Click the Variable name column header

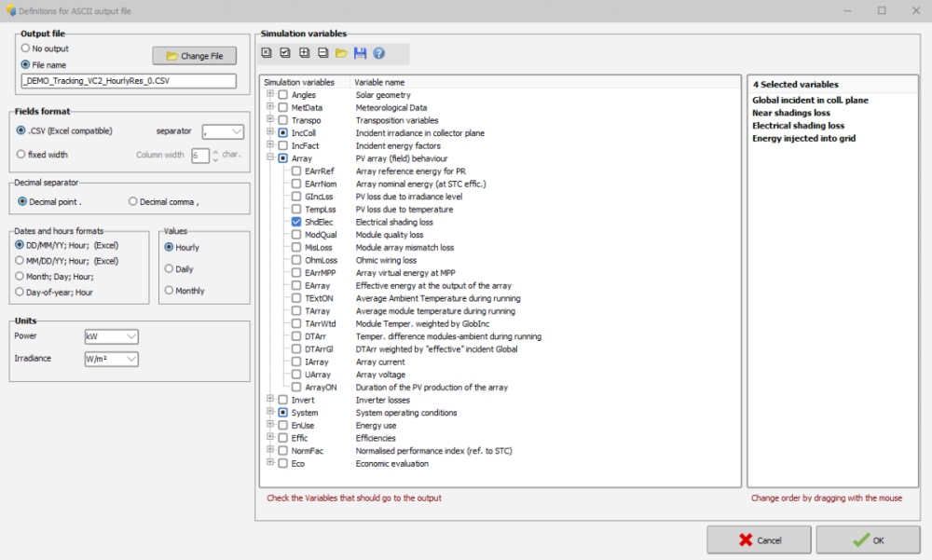point(379,82)
